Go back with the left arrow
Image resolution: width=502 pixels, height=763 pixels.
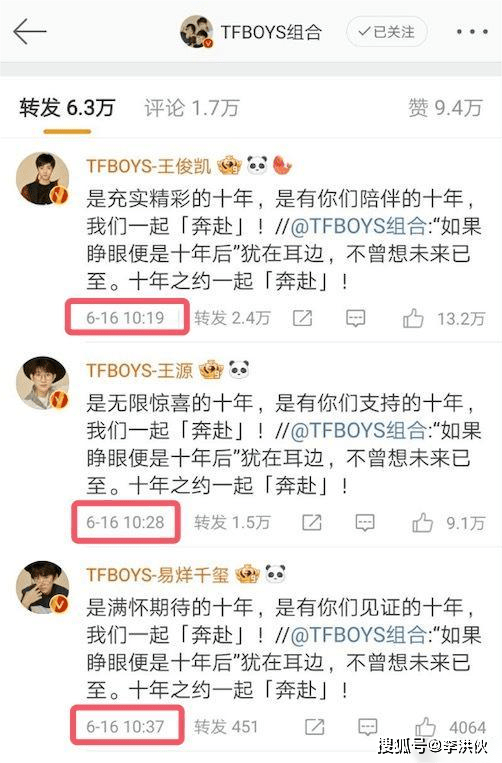coord(30,32)
